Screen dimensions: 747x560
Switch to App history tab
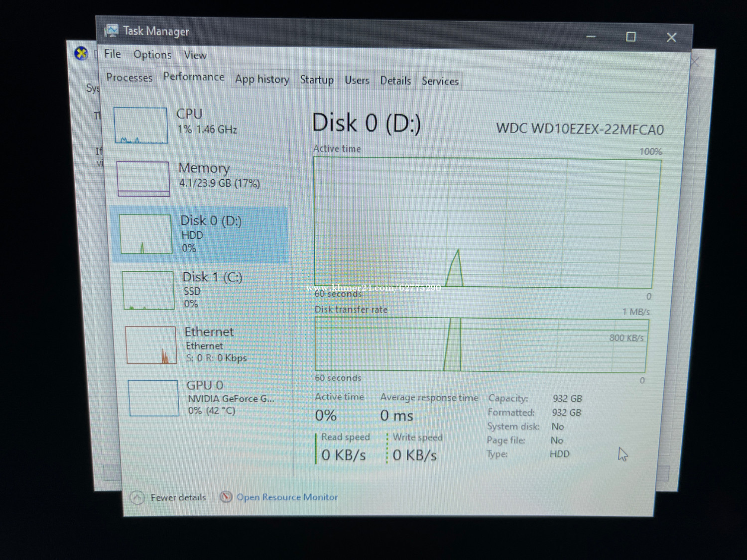click(x=262, y=79)
